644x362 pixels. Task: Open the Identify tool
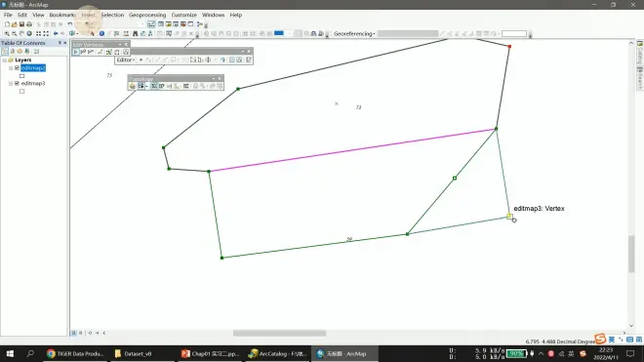(x=101, y=34)
